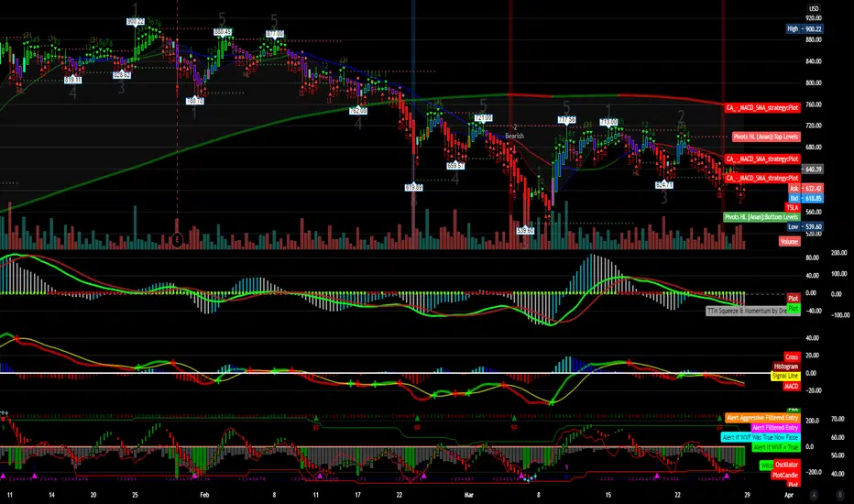
Task: Select Alert Aggressive Filtered Entry label
Action: click(762, 418)
